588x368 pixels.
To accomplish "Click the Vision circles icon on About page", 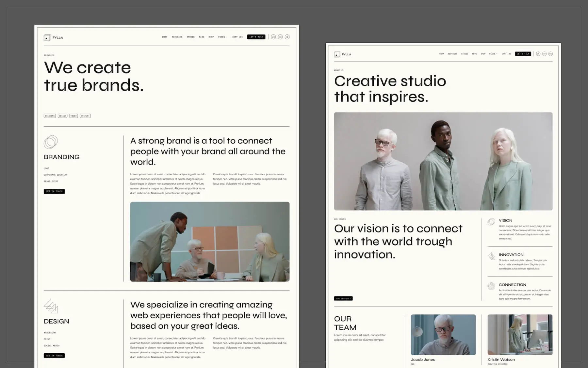I will click(491, 222).
